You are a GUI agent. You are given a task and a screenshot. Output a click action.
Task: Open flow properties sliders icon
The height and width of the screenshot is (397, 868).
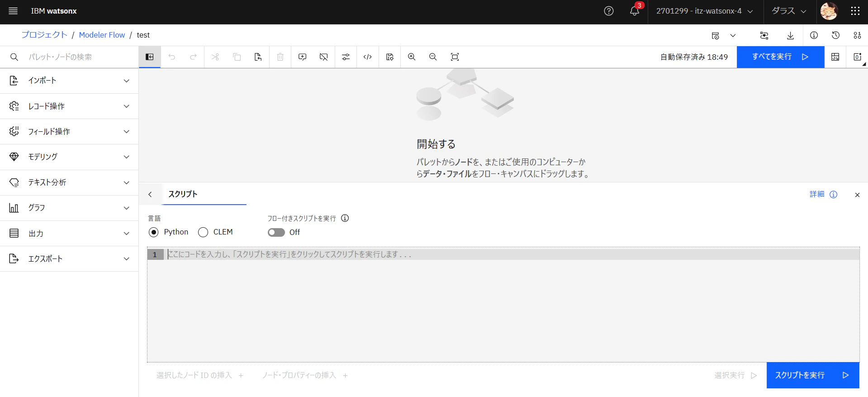pyautogui.click(x=346, y=57)
